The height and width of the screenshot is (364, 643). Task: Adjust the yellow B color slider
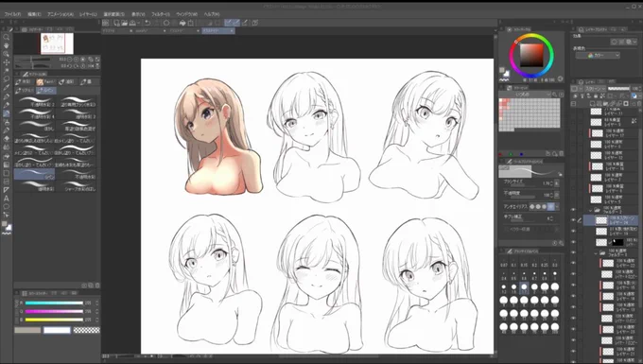click(54, 320)
